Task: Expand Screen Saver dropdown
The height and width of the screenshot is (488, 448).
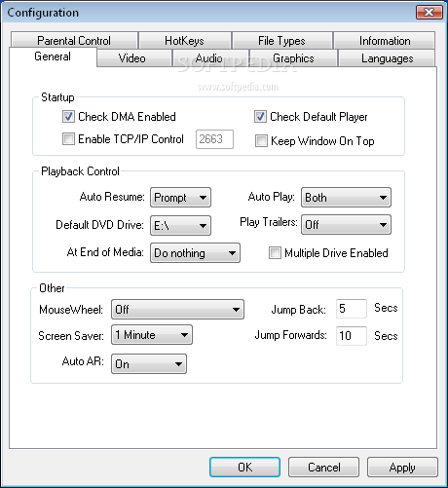Action: pos(152,335)
